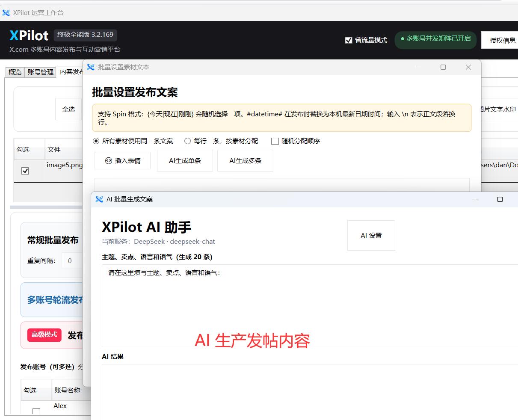
Task: Click the XPilot logo in main header
Action: coord(29,35)
